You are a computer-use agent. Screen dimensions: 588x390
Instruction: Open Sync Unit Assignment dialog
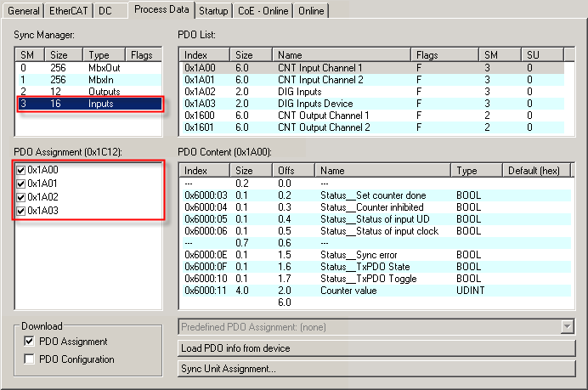click(376, 369)
